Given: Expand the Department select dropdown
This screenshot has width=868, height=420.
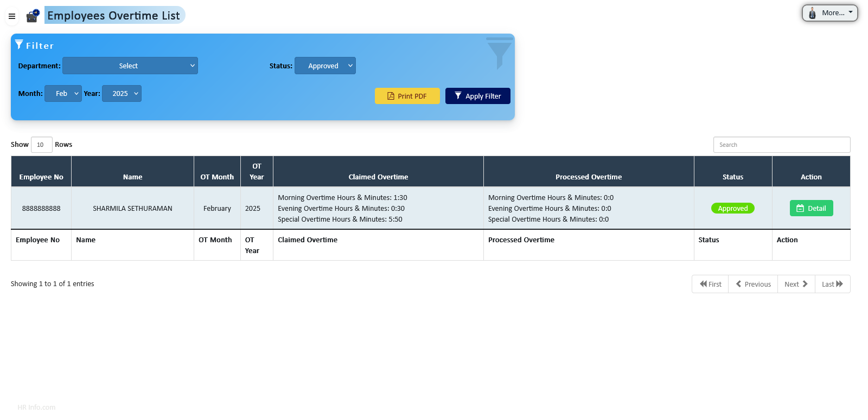Looking at the screenshot, I should click(130, 66).
